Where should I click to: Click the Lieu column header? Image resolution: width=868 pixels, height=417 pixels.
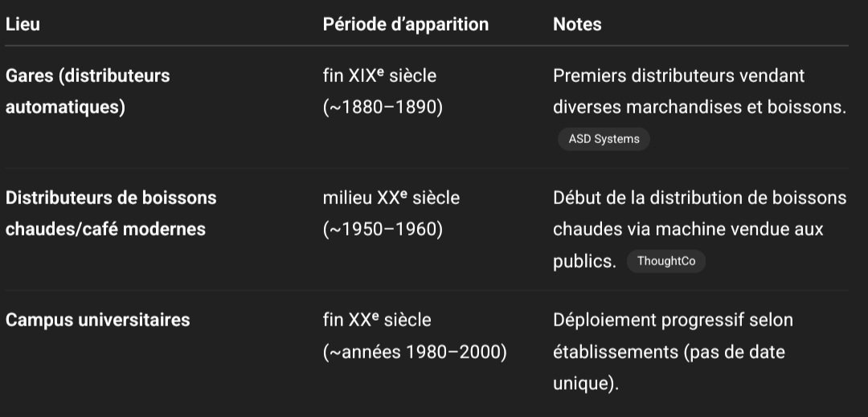pyautogui.click(x=23, y=24)
